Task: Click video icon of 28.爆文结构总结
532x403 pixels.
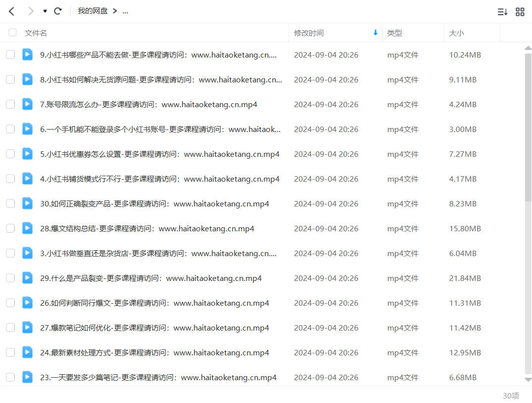Action: pos(27,228)
